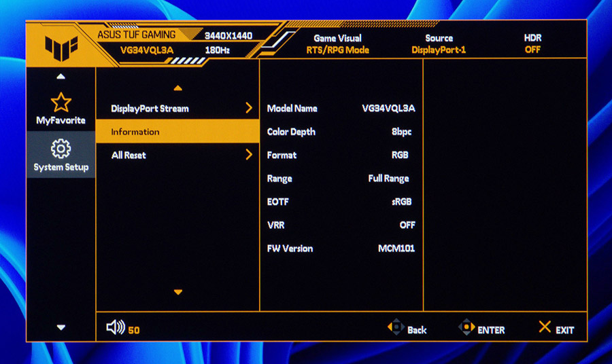Click the VG34VQL3A model in header
612x364 pixels.
(x=146, y=50)
